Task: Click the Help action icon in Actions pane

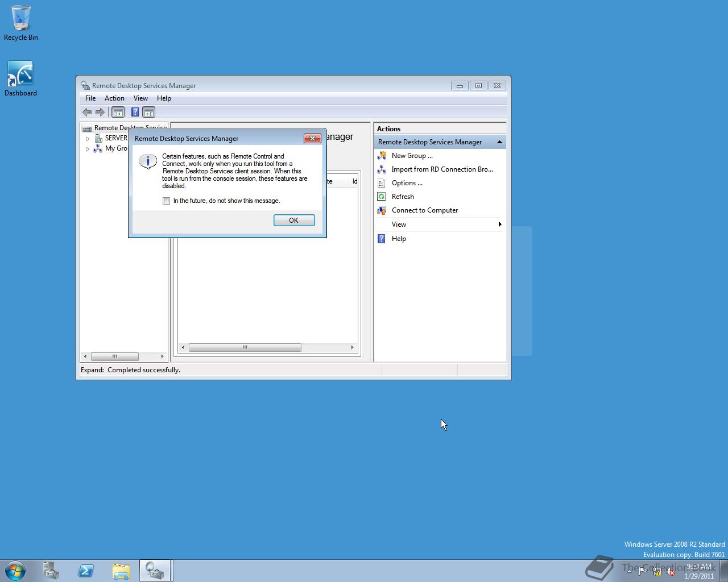Action: coord(382,239)
